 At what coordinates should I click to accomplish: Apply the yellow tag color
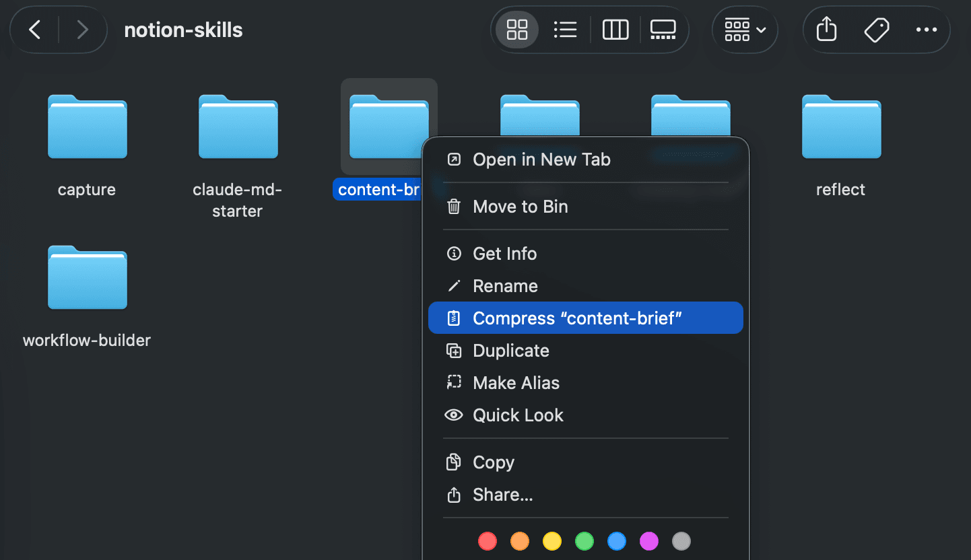552,541
